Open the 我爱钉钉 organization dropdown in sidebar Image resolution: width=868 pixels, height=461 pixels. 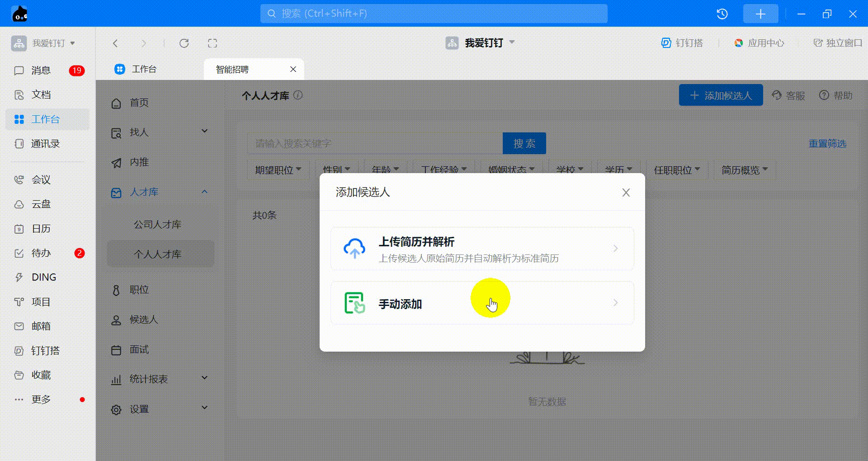pos(44,43)
